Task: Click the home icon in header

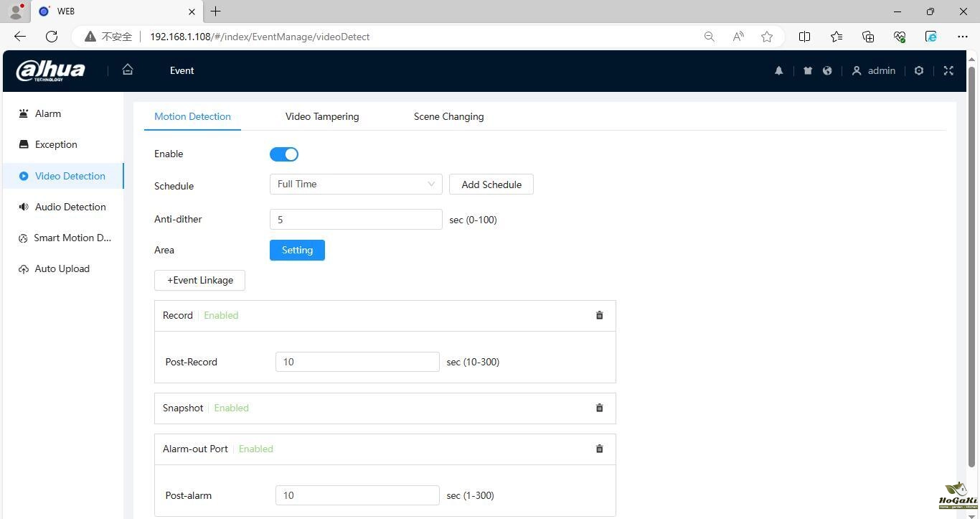Action: click(x=128, y=70)
